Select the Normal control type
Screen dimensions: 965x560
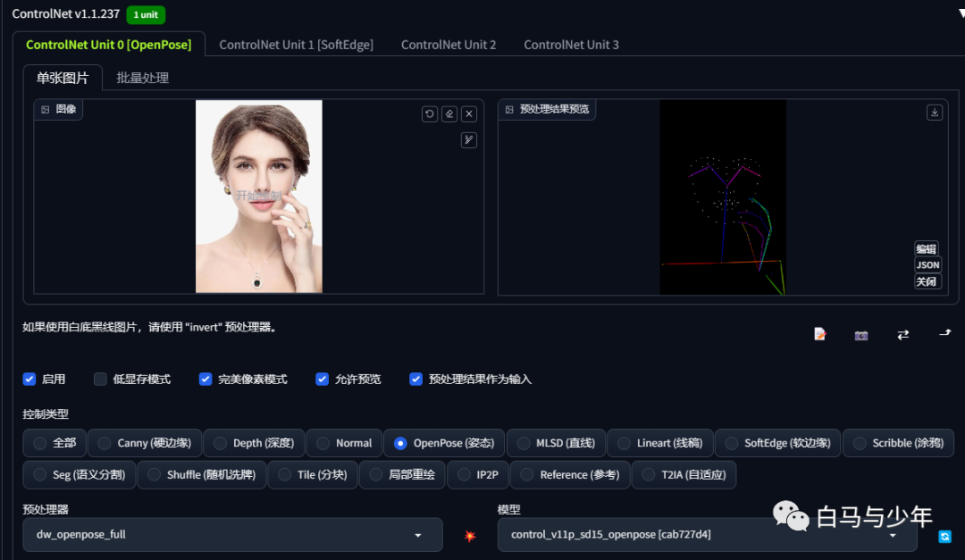(x=344, y=443)
